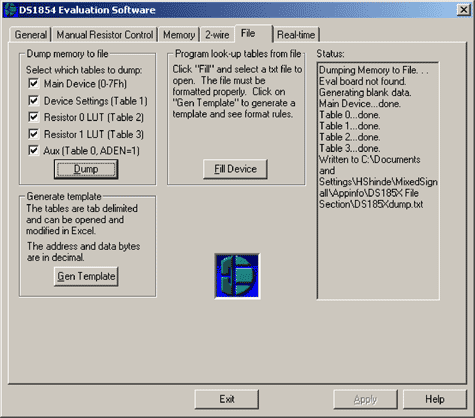Toggle Device Settings (Table 1) checkbox
The width and height of the screenshot is (475, 418).
(x=34, y=100)
